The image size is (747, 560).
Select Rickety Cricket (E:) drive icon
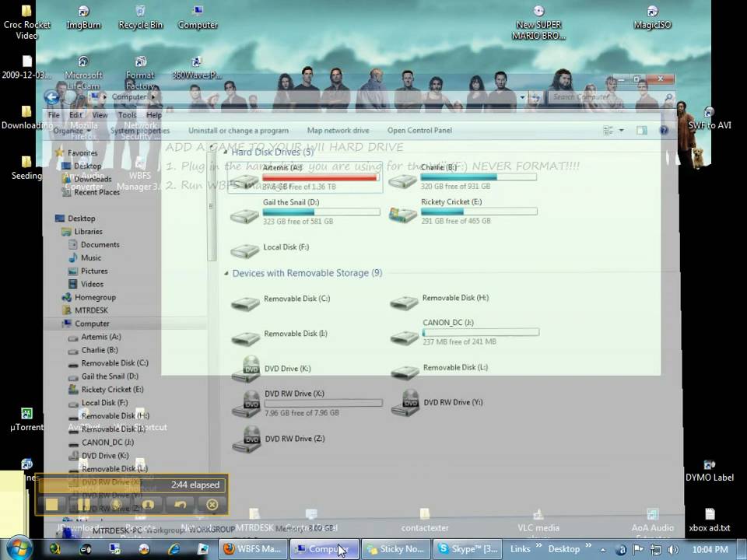402,214
